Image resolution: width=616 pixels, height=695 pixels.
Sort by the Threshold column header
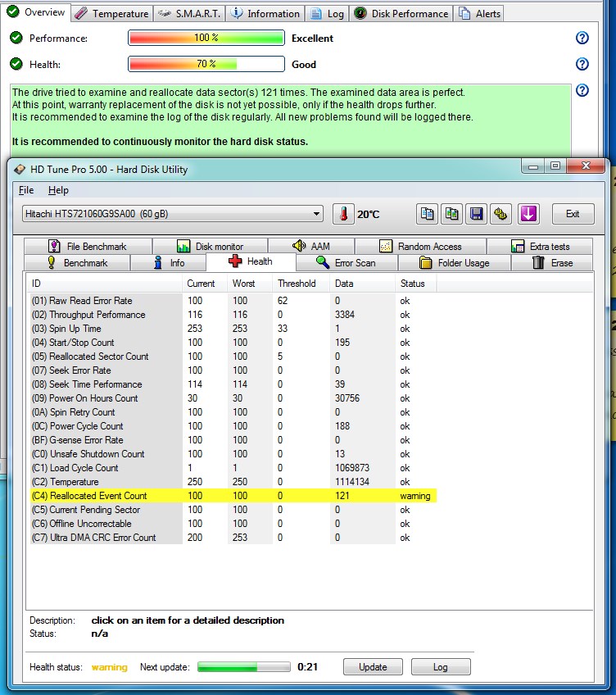tap(301, 284)
